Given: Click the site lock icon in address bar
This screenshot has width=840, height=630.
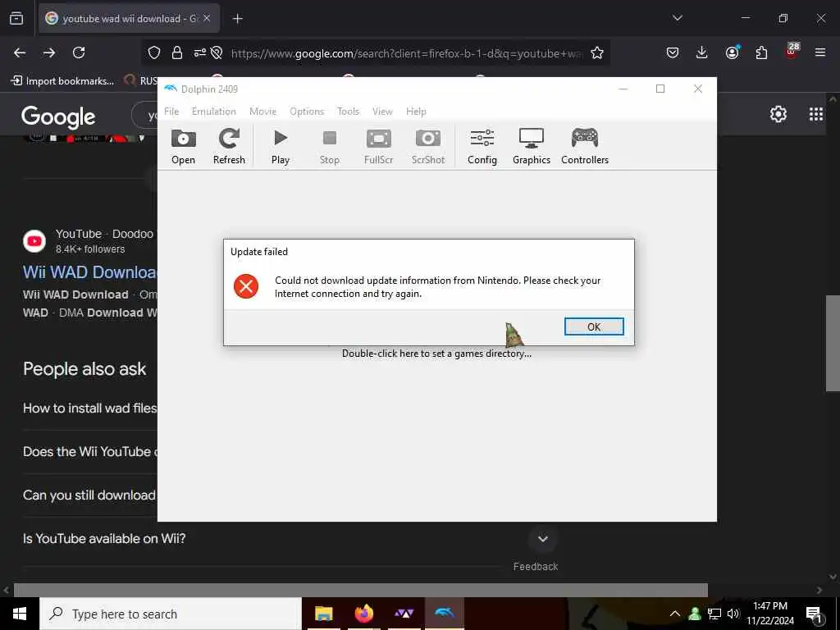Looking at the screenshot, I should click(x=177, y=52).
